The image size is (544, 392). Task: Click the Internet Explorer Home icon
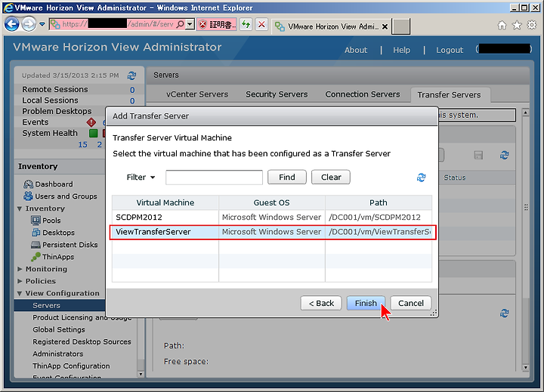(x=502, y=25)
